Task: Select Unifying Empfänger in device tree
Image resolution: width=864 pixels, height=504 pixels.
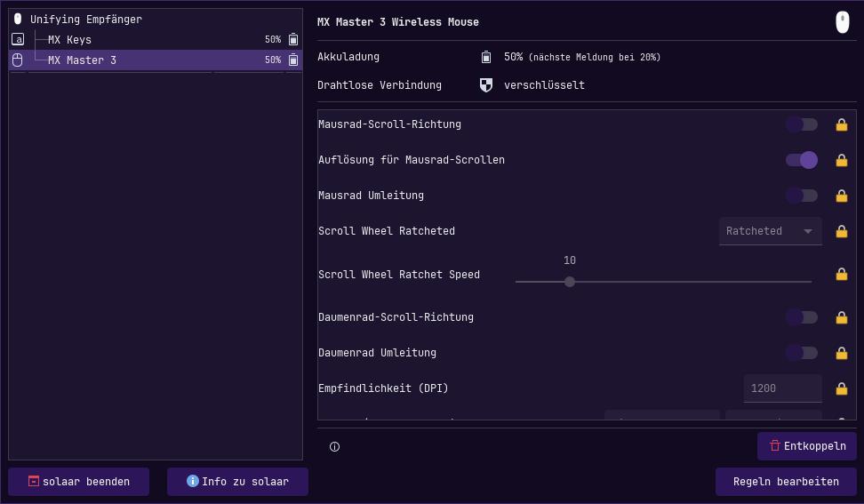Action: tap(156, 19)
